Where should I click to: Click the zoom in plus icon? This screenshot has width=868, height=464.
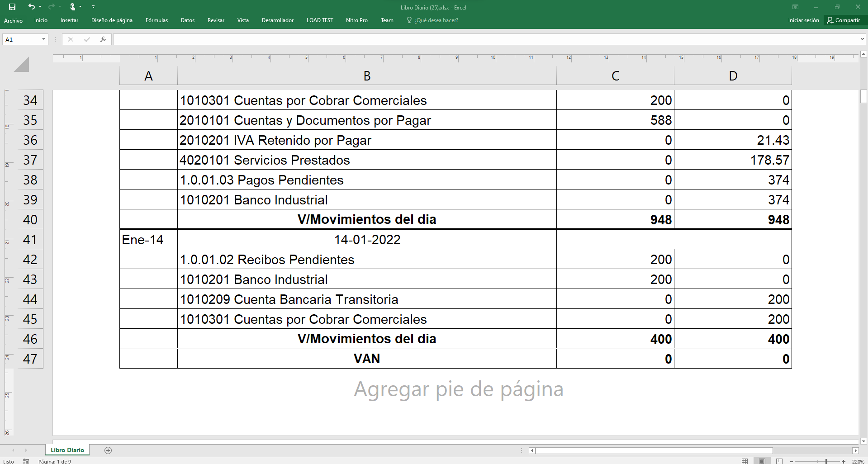843,461
